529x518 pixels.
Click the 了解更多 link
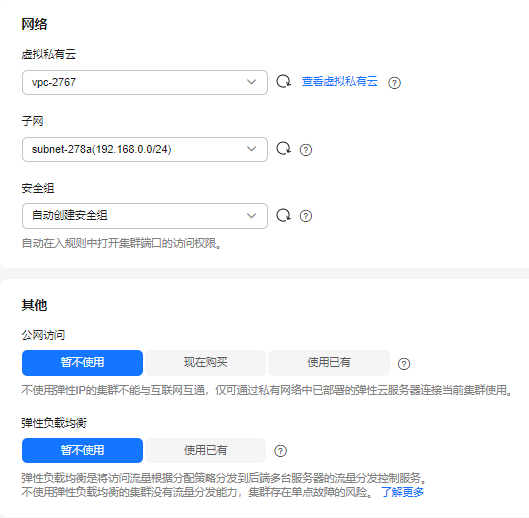tap(402, 492)
